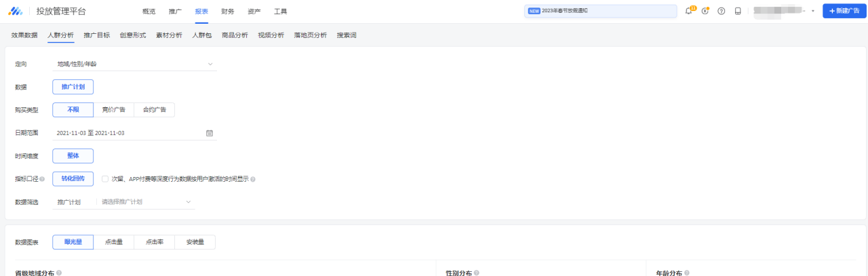Click the platform logo icon
Screen dimensions: 868x276
click(x=15, y=12)
